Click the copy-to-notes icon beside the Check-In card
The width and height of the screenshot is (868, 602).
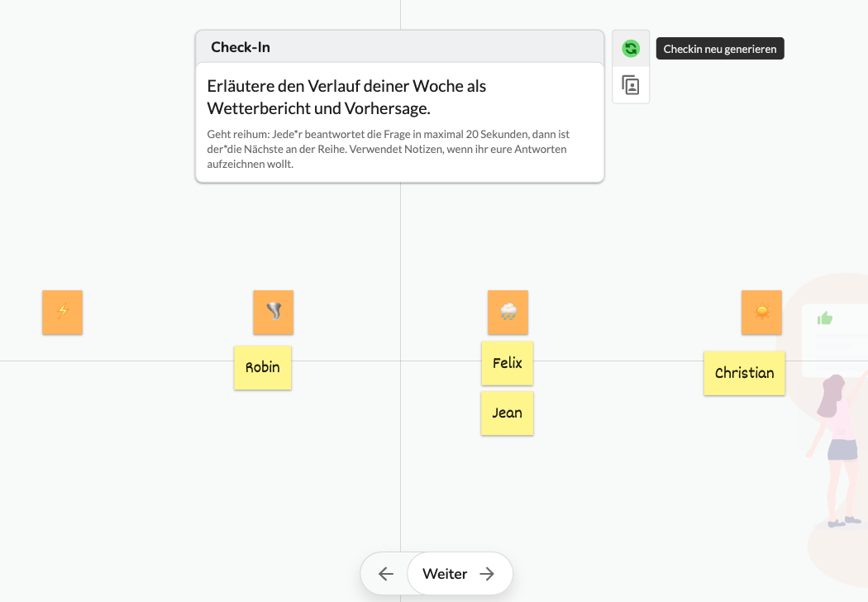[x=631, y=85]
